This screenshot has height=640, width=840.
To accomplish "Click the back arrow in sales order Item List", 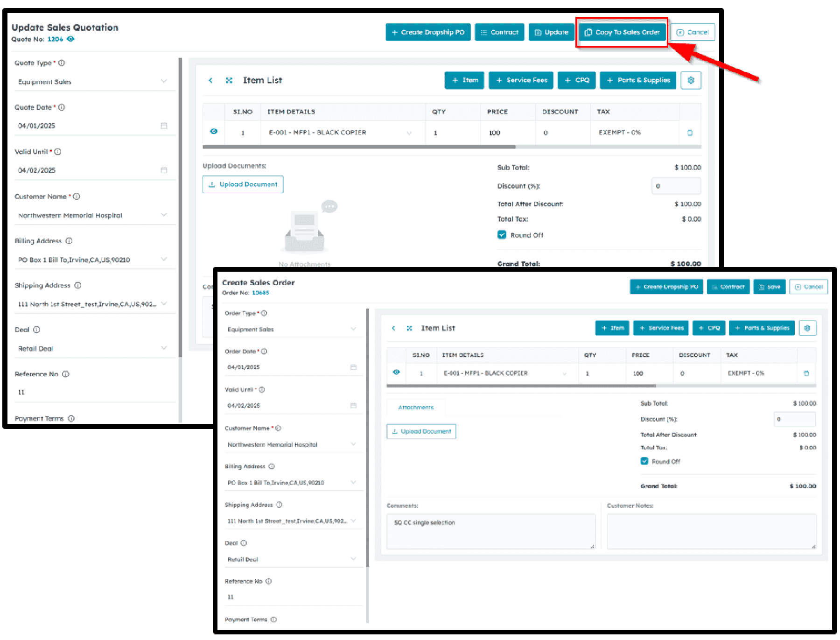I will point(393,328).
